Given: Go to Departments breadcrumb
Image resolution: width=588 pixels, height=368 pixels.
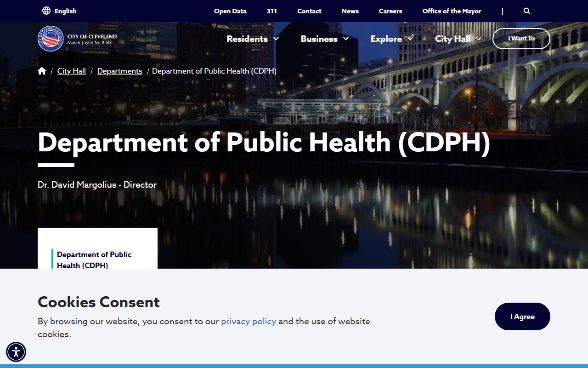Looking at the screenshot, I should coord(120,71).
